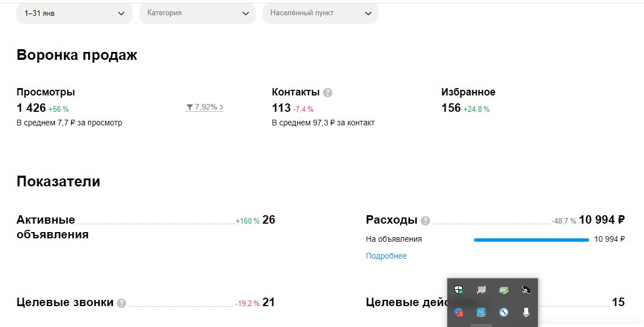The width and height of the screenshot is (644, 327).
Task: Click help icon beside Расходы
Action: [x=425, y=221]
